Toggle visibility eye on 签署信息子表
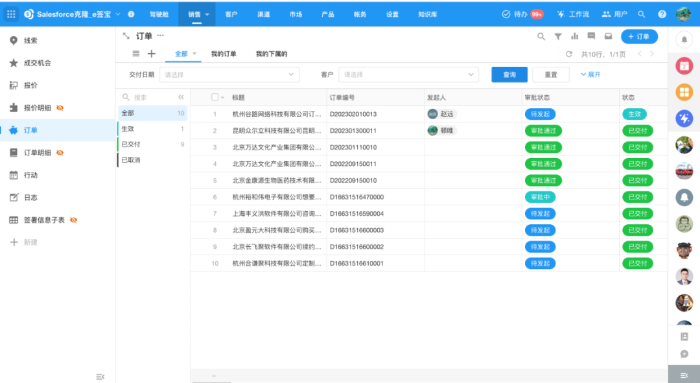 coord(74,220)
